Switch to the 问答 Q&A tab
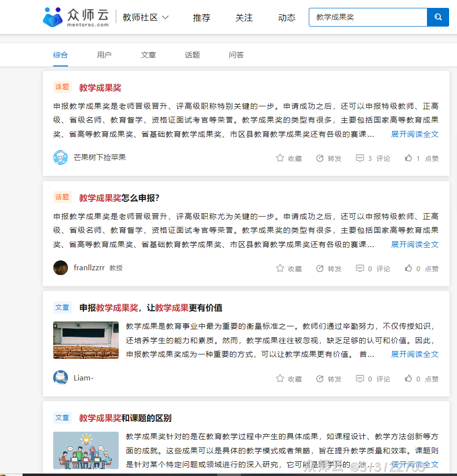Image resolution: width=457 pixels, height=476 pixels. coord(236,55)
